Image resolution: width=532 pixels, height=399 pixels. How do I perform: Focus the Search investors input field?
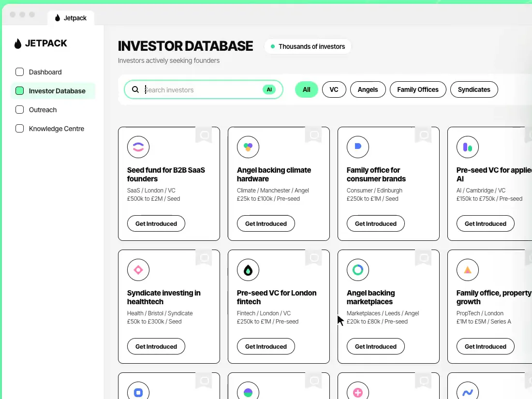(x=202, y=90)
